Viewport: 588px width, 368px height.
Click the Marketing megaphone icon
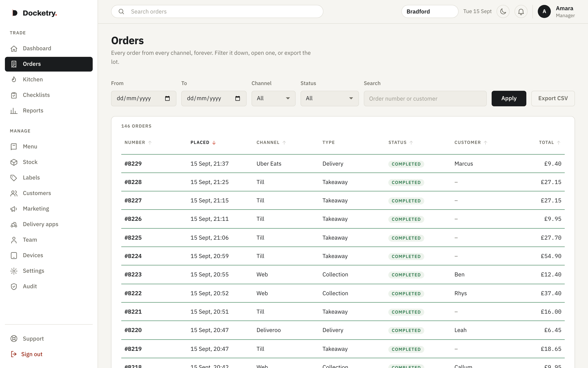point(14,209)
